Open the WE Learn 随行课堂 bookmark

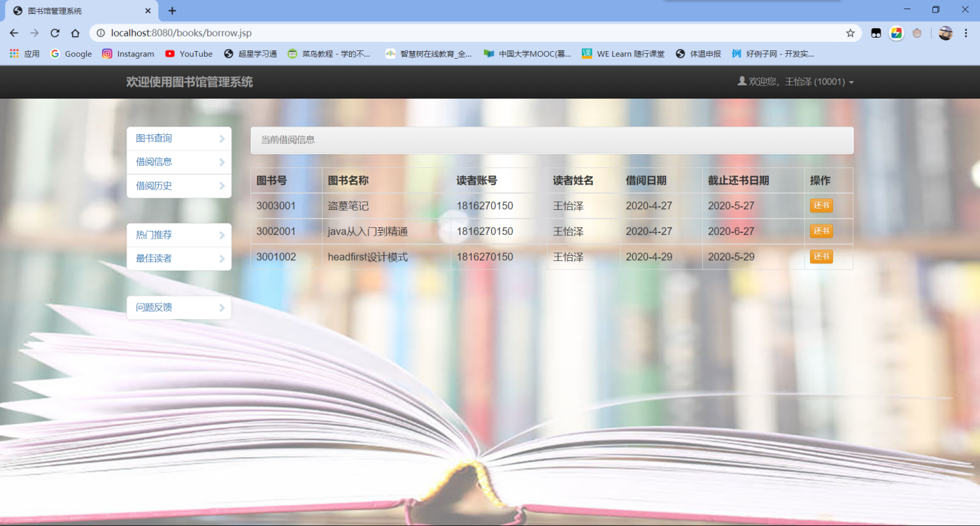click(623, 54)
